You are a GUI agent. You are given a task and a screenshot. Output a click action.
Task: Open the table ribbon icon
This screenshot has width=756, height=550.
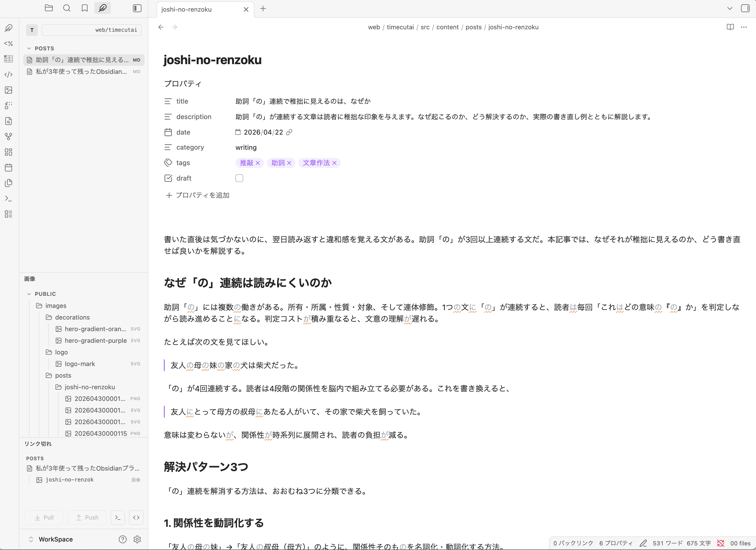point(9,59)
